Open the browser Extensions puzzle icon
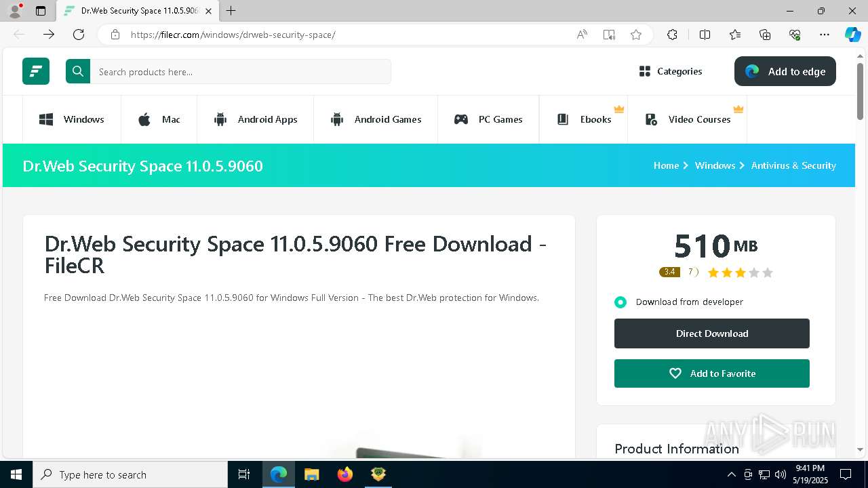868x488 pixels. click(x=672, y=35)
